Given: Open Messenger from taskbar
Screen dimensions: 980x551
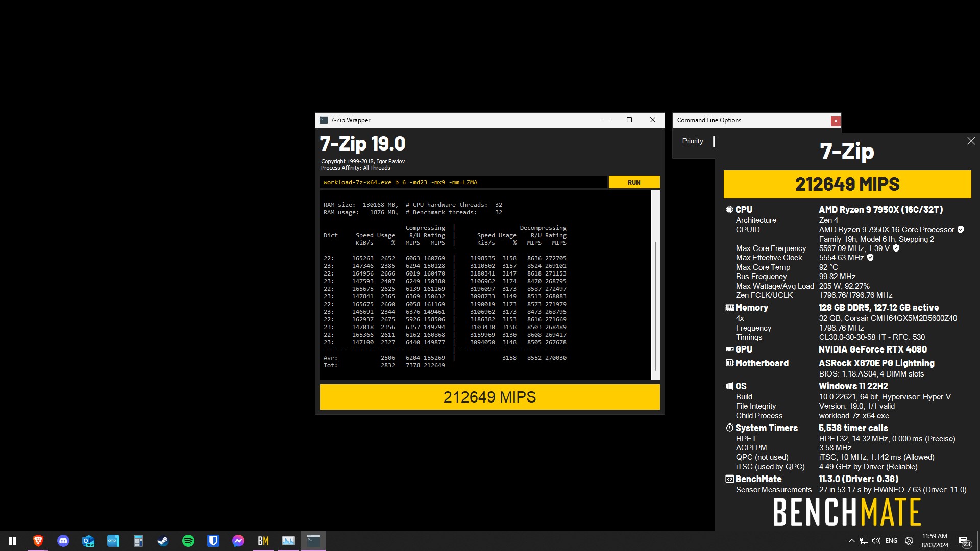Looking at the screenshot, I should (x=238, y=541).
